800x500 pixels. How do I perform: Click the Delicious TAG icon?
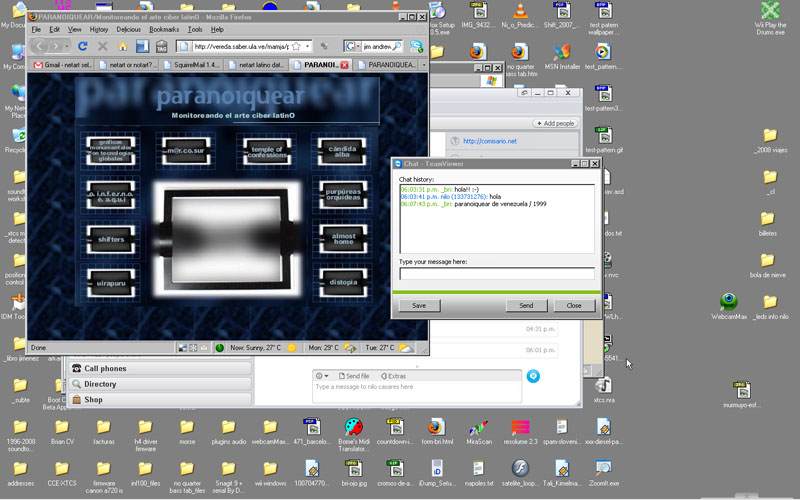pyautogui.click(x=162, y=46)
